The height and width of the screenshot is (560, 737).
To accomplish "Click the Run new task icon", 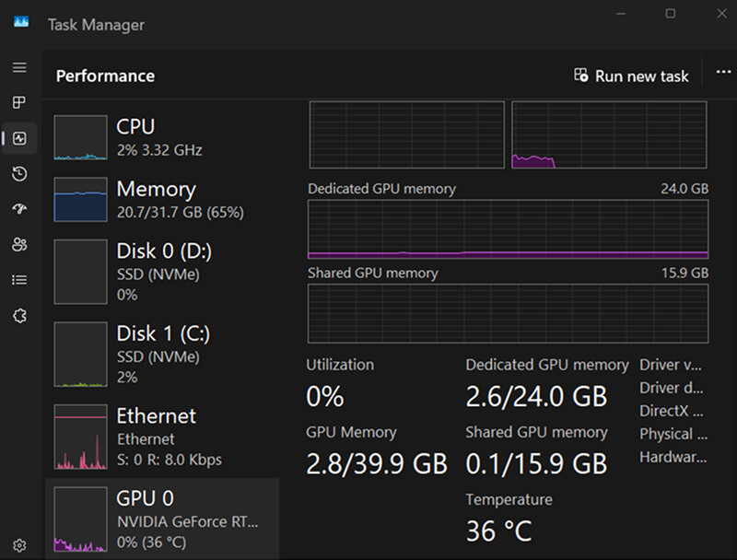I will tap(581, 76).
